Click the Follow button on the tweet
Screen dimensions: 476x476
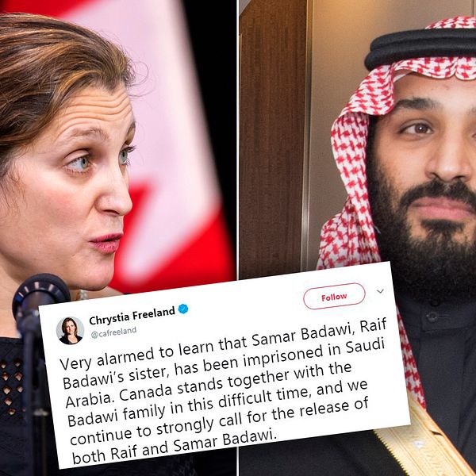[x=334, y=296]
